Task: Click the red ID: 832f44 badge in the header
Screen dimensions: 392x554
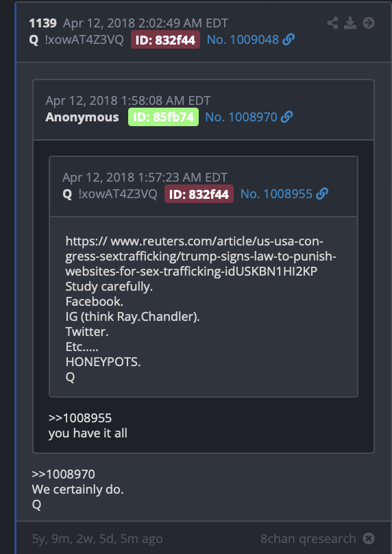Action: 165,40
